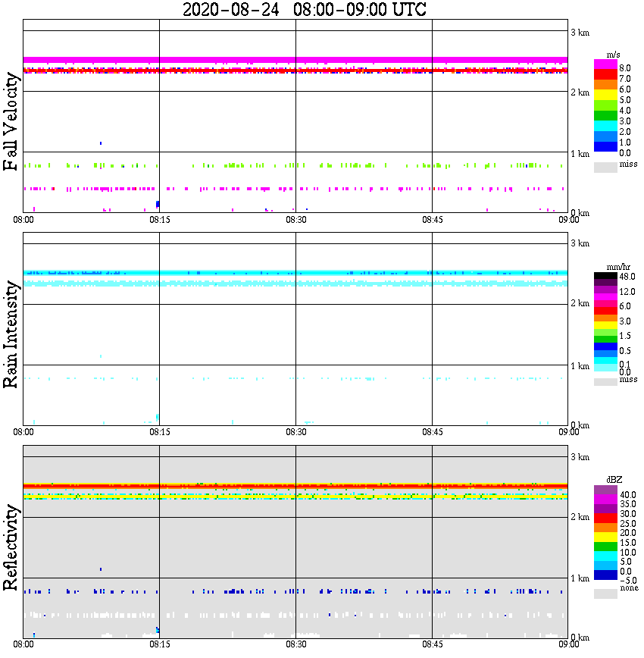Click the 08:45 time marker under Reflectivity
The image size is (644, 658).
pyautogui.click(x=432, y=644)
